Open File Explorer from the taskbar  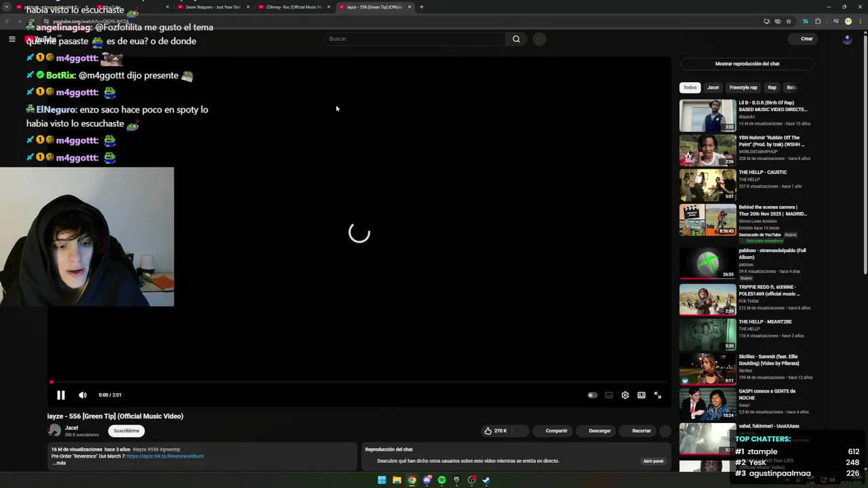click(397, 480)
